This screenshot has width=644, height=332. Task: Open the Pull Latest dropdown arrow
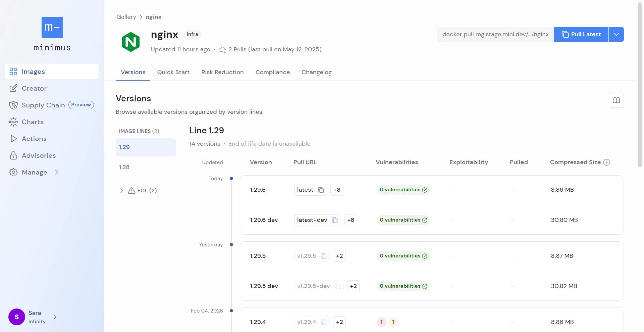click(x=616, y=34)
